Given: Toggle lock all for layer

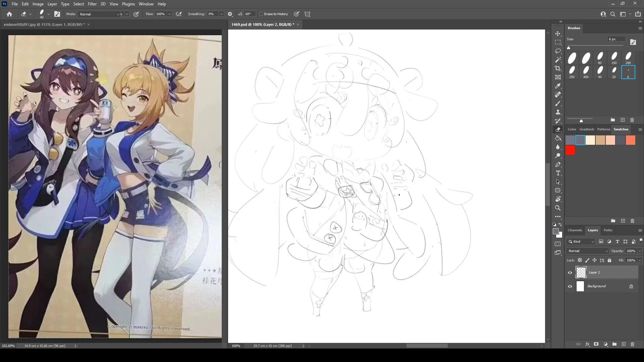Looking at the screenshot, I should 609,260.
